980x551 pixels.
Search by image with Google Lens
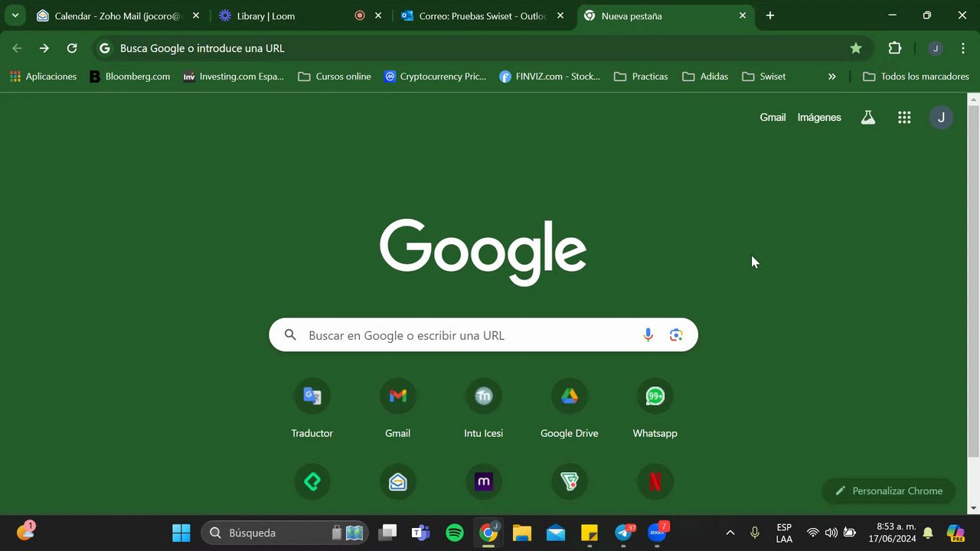click(x=676, y=335)
